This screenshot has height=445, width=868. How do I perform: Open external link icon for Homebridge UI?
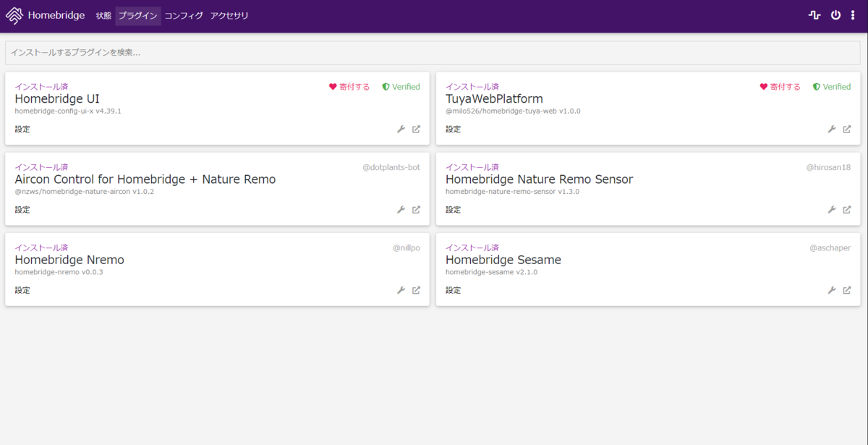(x=416, y=130)
